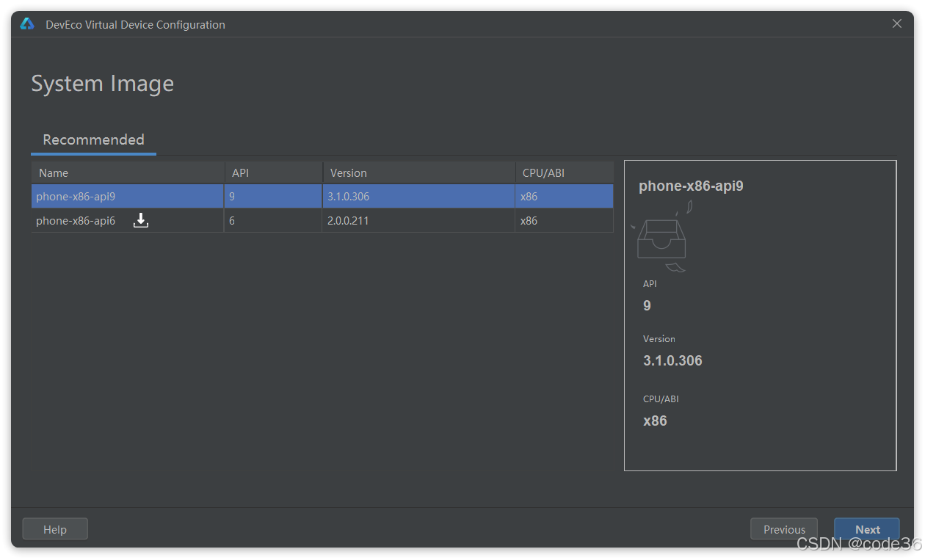Viewport: 925px width, 560px height.
Task: Download the phone-x86-api6 system image
Action: (141, 220)
